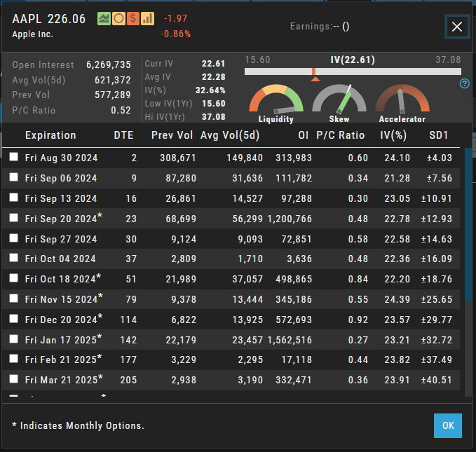Click the OI column header
This screenshot has height=452, width=476.
point(304,135)
